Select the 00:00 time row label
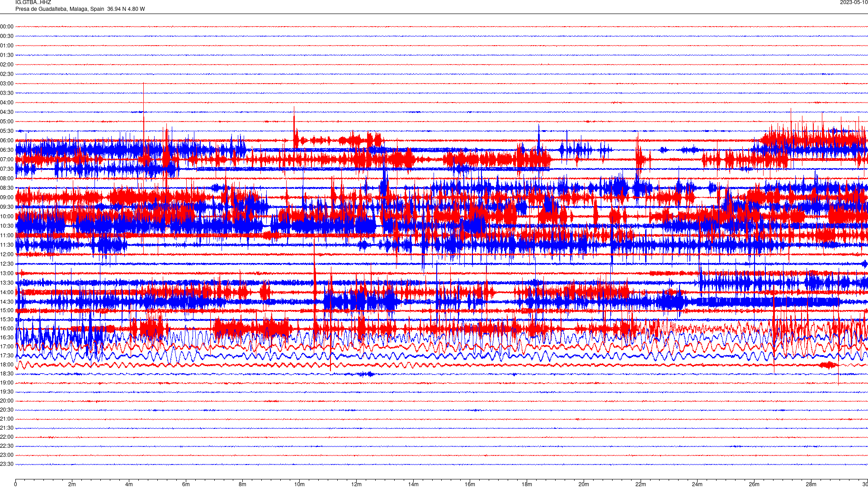 coord(7,27)
